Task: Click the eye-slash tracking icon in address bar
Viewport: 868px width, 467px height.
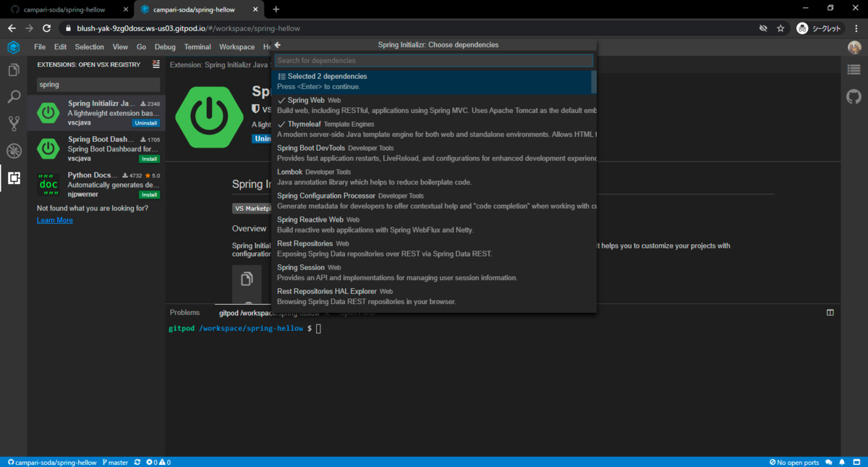Action: pyautogui.click(x=763, y=28)
